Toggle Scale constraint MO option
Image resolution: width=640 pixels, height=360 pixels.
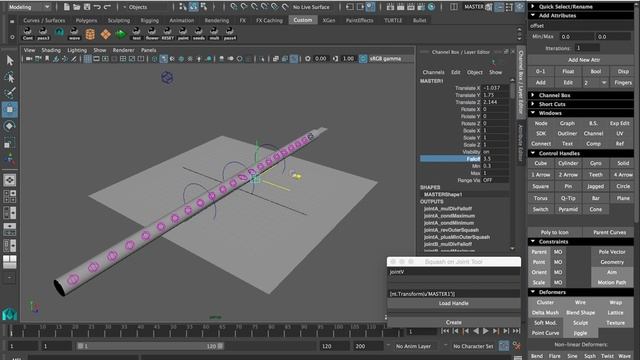pyautogui.click(x=558, y=282)
